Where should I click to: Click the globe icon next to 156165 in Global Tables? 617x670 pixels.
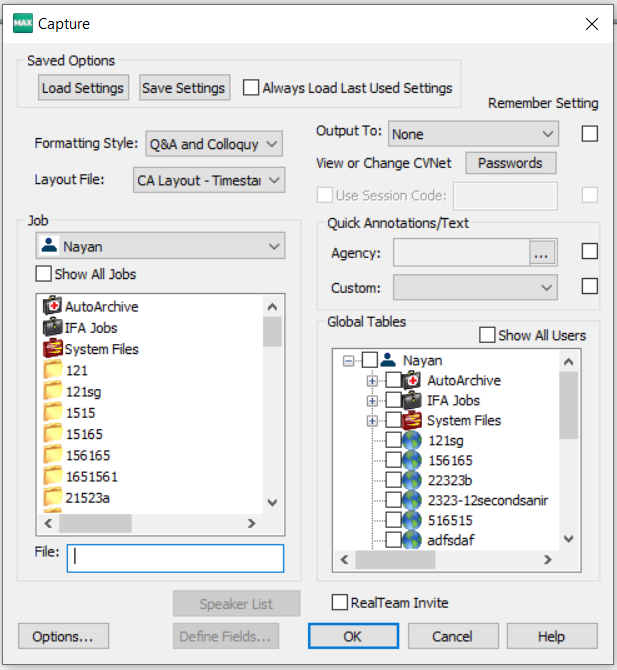412,460
